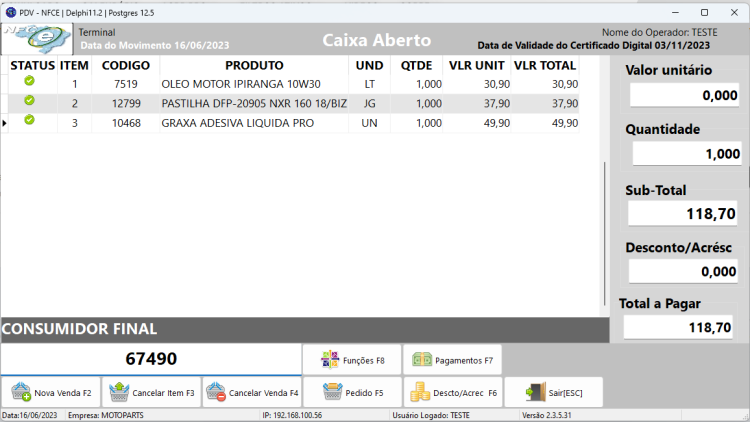Click the UND column header
This screenshot has width=750, height=422.
[x=369, y=65]
